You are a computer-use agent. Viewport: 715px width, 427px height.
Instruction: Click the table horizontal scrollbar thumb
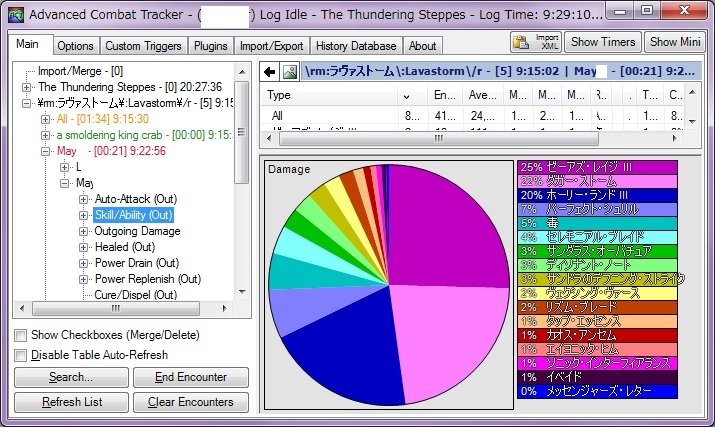pyautogui.click(x=439, y=138)
